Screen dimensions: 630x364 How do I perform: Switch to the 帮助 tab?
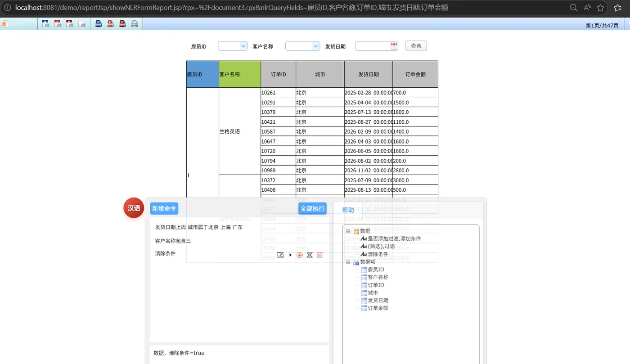pos(348,210)
